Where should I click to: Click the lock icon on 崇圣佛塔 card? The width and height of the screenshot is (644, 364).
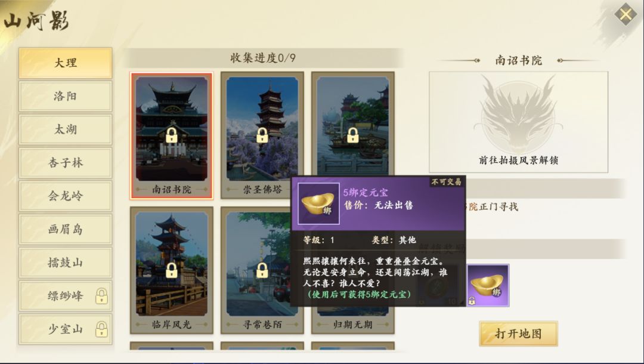[262, 135]
